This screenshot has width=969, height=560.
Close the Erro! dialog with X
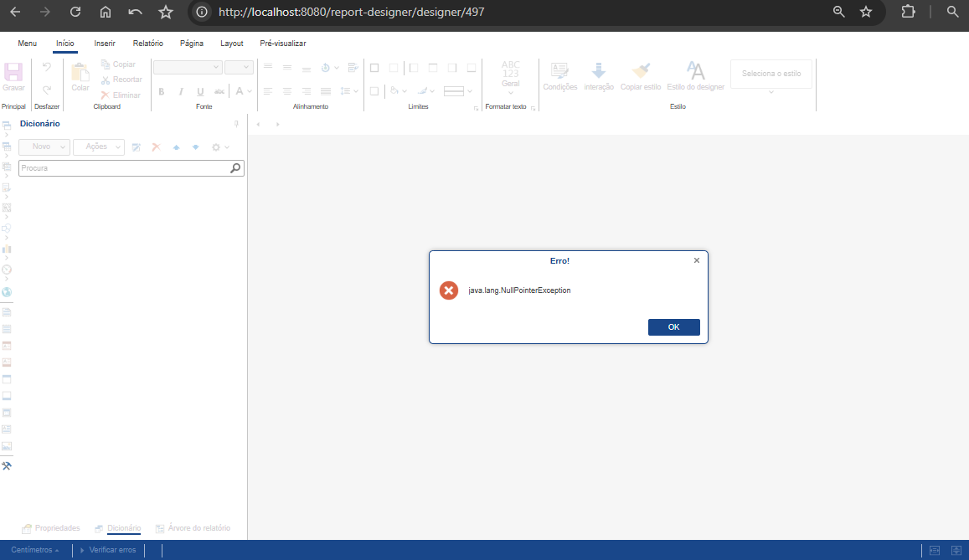tap(697, 260)
